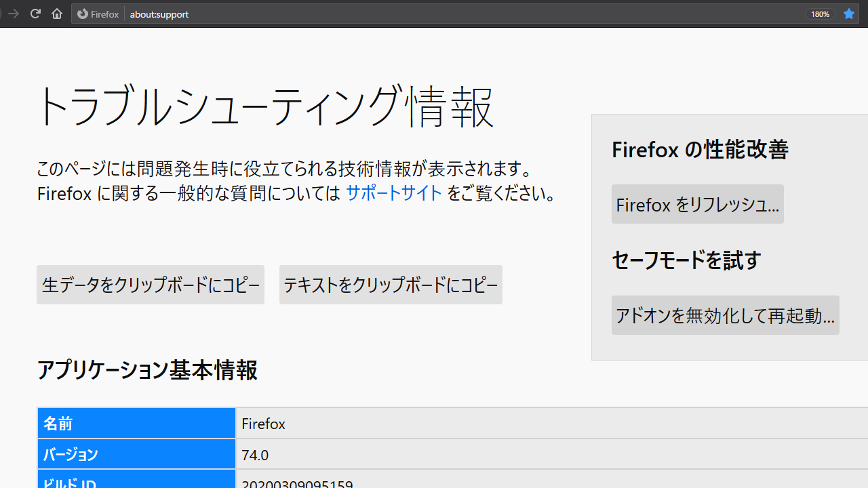Click the reload page icon
Viewport: 868px width, 488px height.
35,14
